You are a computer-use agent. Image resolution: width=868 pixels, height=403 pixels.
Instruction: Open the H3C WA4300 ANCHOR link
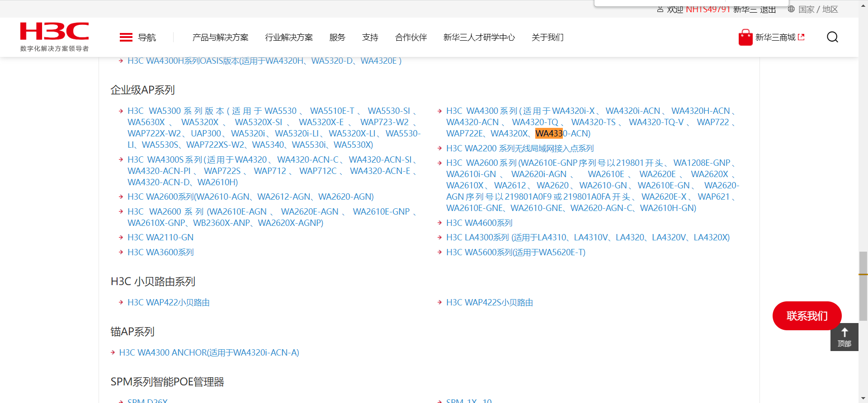209,353
